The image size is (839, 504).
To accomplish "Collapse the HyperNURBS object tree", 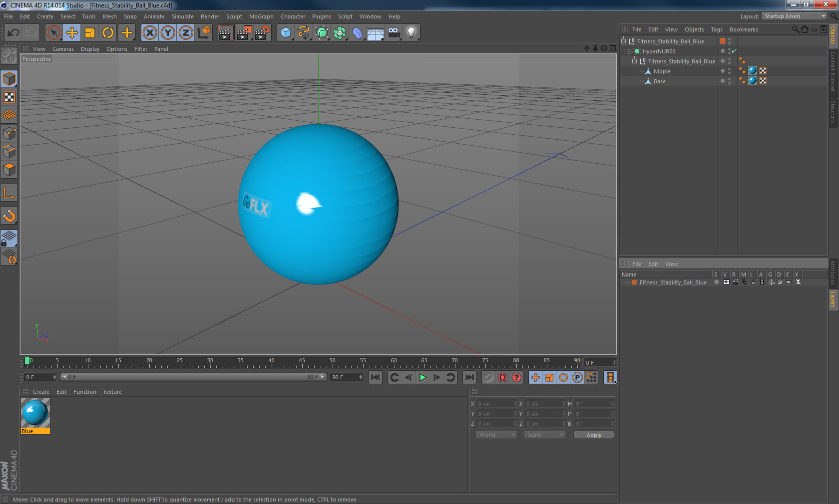I will click(629, 51).
